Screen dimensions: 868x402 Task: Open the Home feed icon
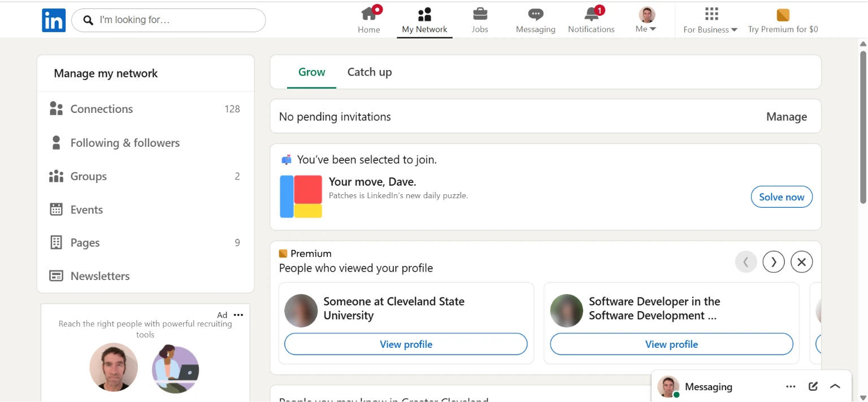(x=369, y=14)
